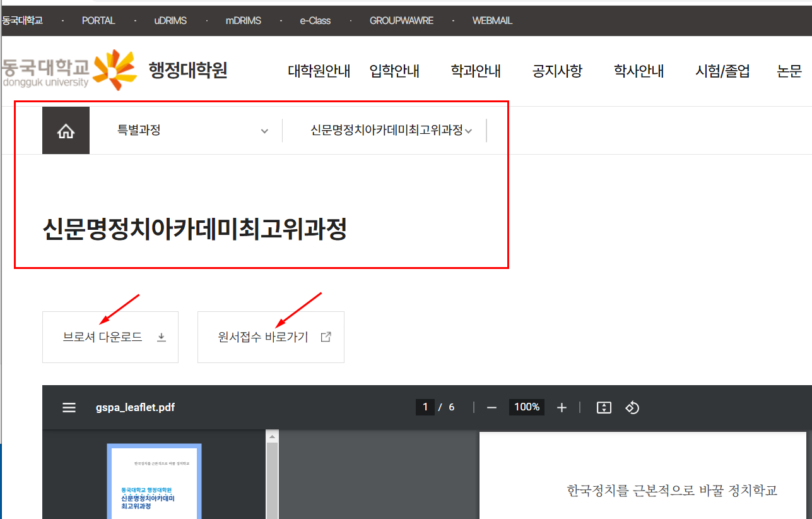Open the PORTAL link in the top bar
This screenshot has width=812, height=519.
click(98, 21)
